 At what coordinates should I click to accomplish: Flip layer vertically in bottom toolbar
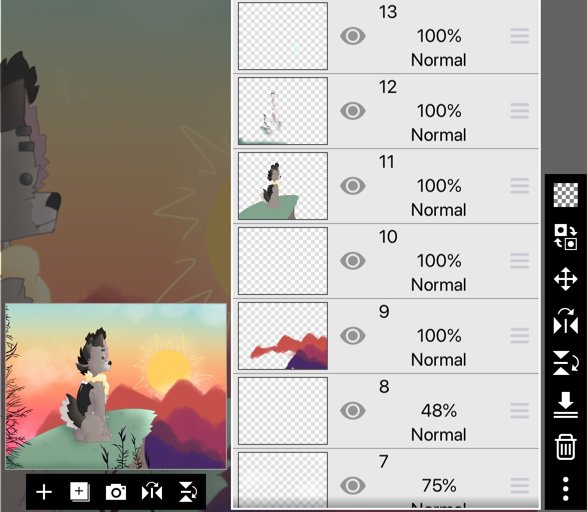point(188,492)
